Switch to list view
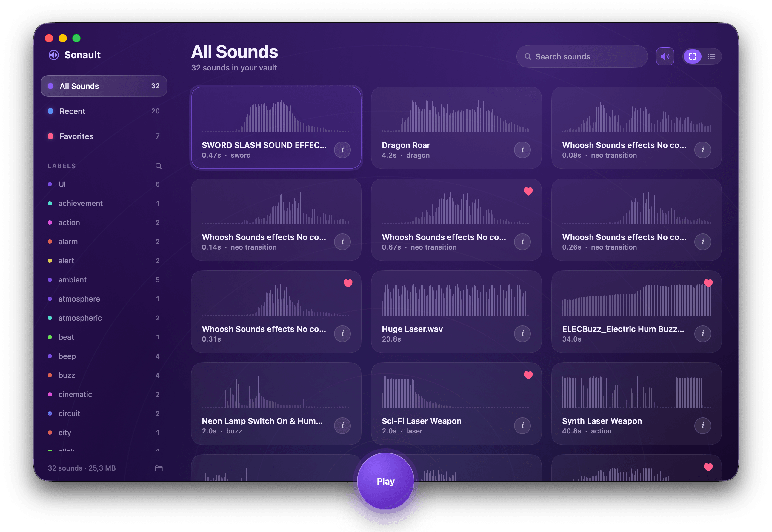Image resolution: width=772 pixels, height=532 pixels. [x=711, y=57]
